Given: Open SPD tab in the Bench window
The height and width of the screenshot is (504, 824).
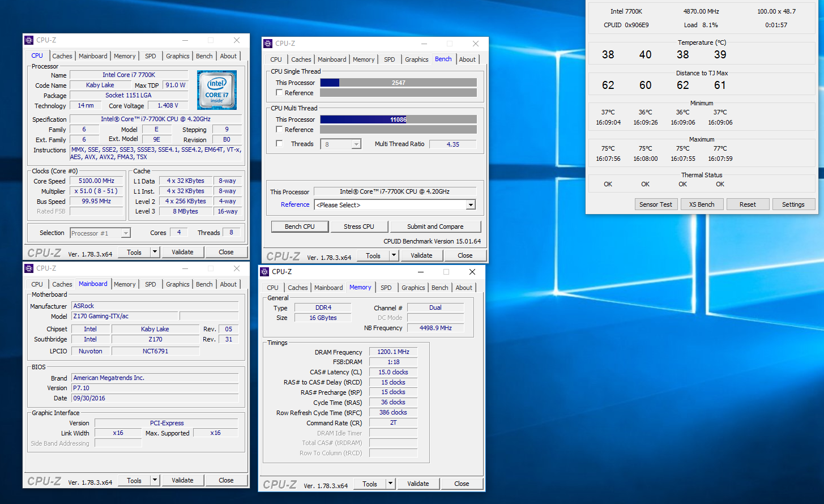Looking at the screenshot, I should 390,59.
